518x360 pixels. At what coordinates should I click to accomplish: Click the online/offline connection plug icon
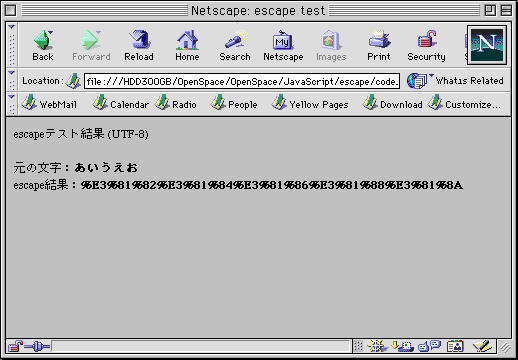[x=37, y=347]
